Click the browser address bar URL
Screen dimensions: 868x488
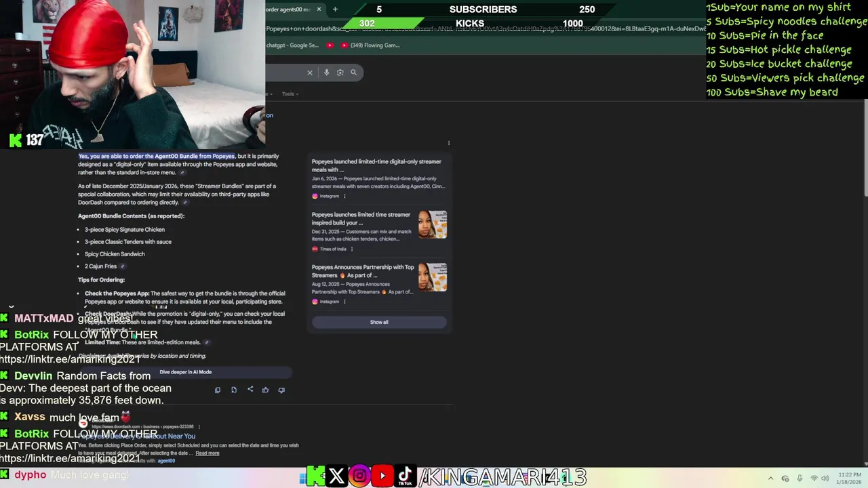(x=486, y=28)
